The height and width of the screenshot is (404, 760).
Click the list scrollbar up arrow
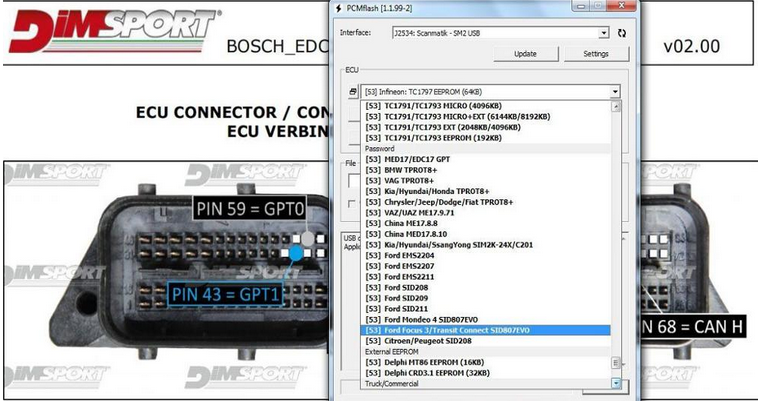point(616,106)
